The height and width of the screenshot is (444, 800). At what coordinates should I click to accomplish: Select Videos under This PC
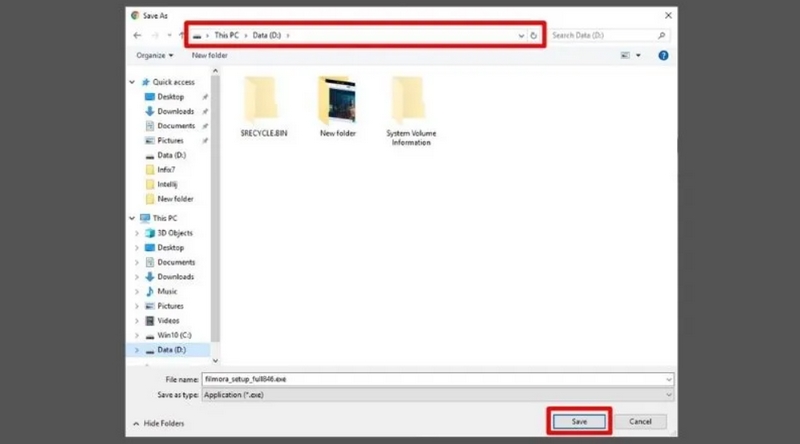tap(168, 321)
